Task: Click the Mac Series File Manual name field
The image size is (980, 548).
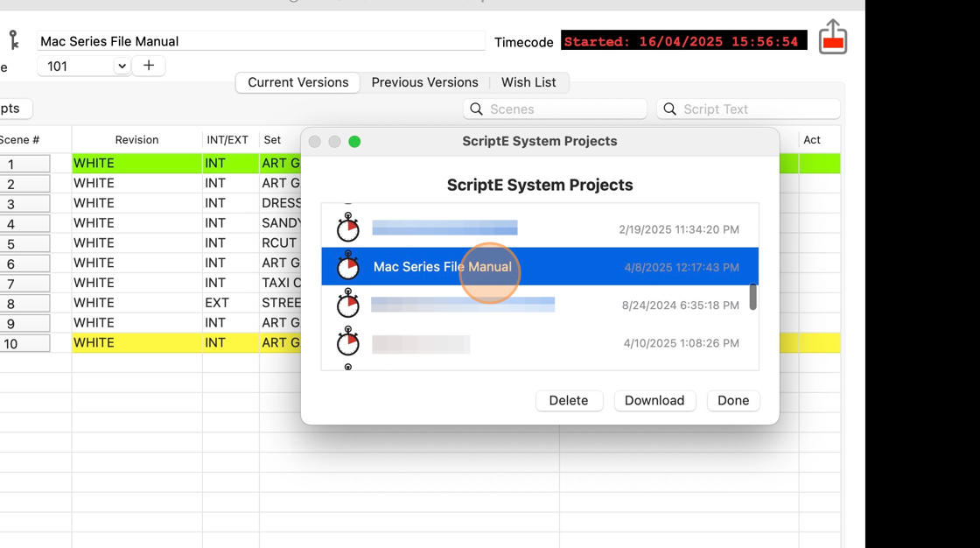Action: click(x=261, y=41)
